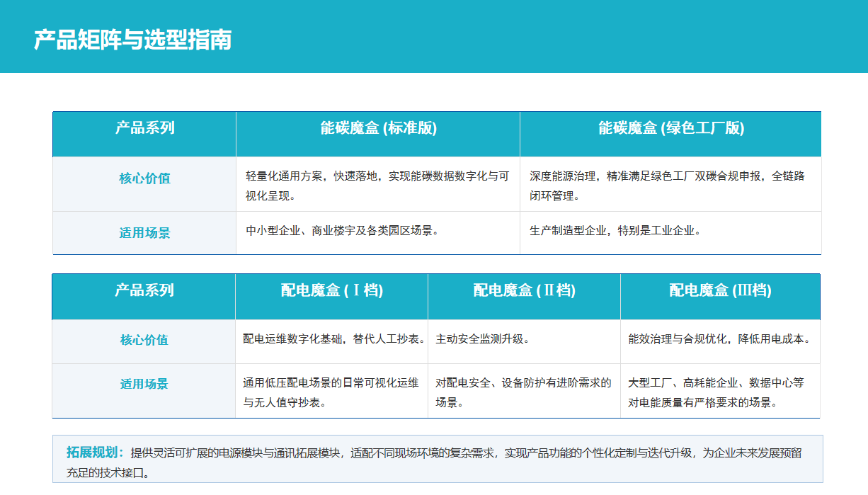868x495 pixels.
Task: Select the text starting 对配电安全、设备防护
Action: [x=523, y=392]
